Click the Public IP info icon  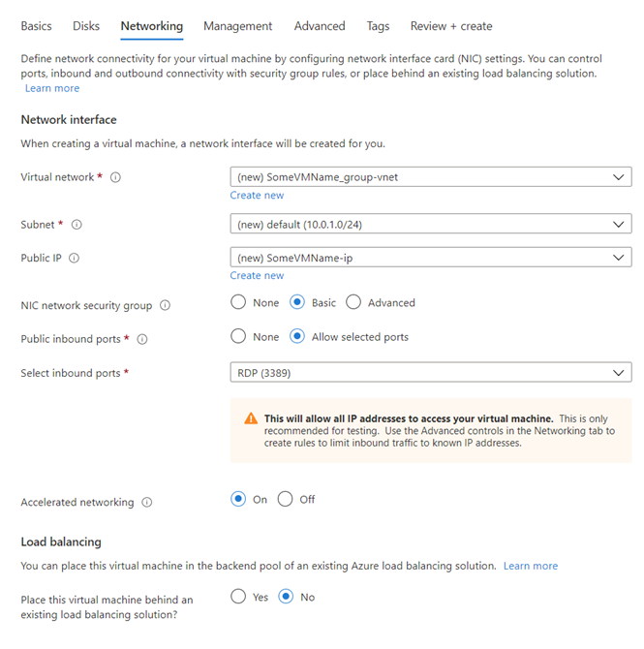tap(75, 259)
